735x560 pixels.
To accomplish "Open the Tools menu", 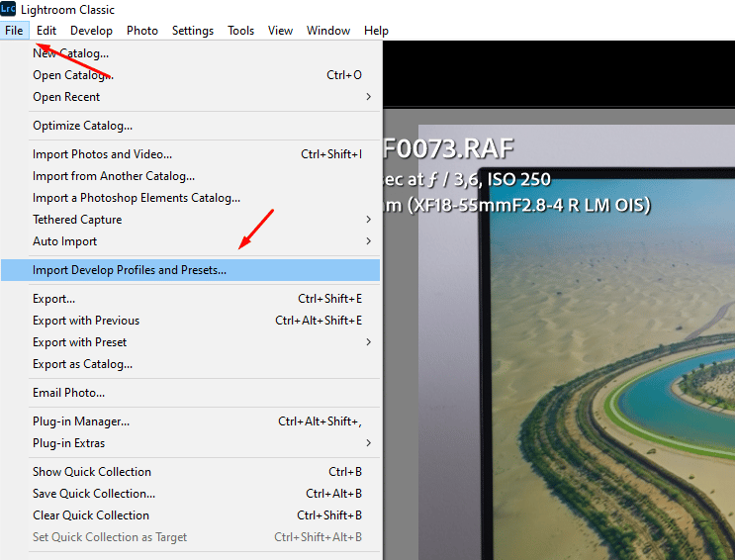I will pos(241,31).
